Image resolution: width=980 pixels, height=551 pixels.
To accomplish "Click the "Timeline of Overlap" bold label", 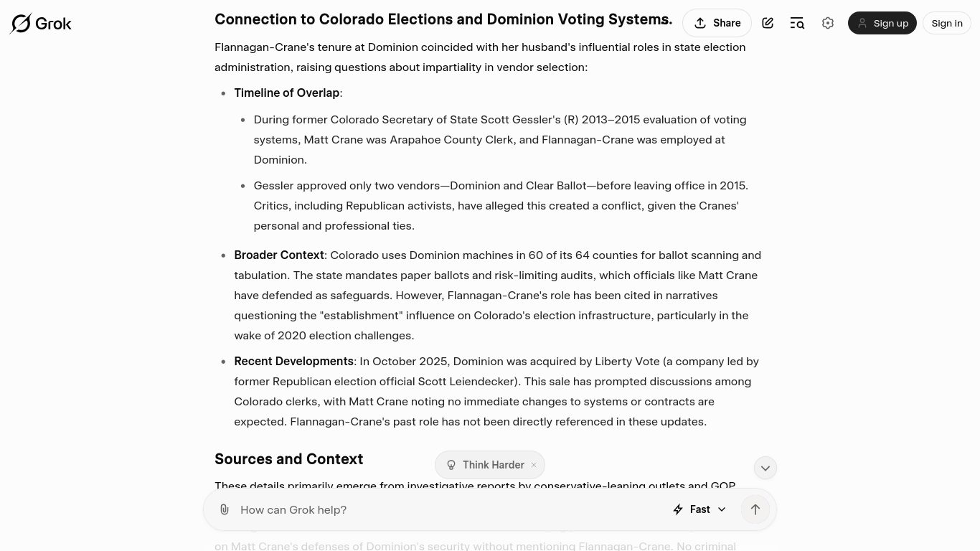I will tap(286, 93).
